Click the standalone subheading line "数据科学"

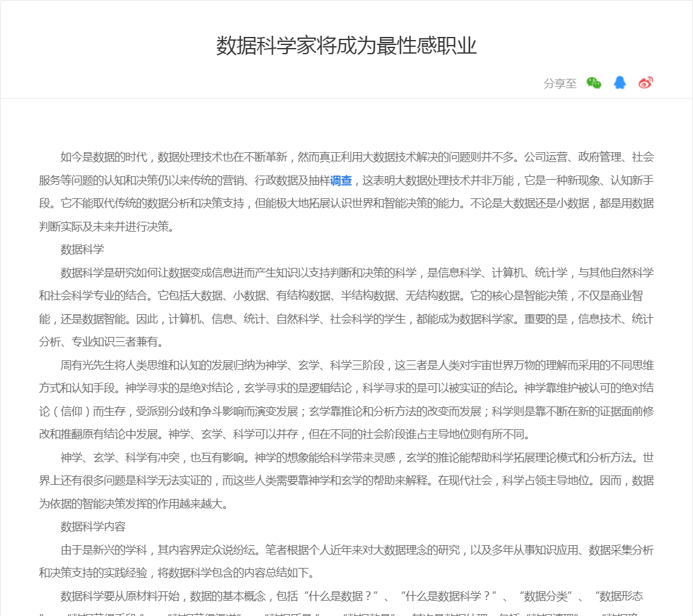coord(82,249)
